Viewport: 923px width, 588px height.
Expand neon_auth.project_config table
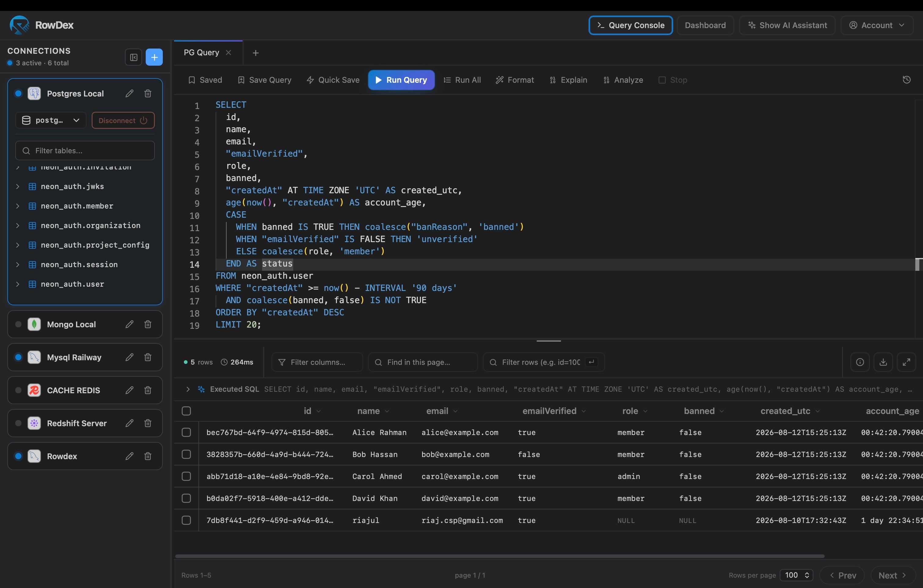[x=18, y=245]
